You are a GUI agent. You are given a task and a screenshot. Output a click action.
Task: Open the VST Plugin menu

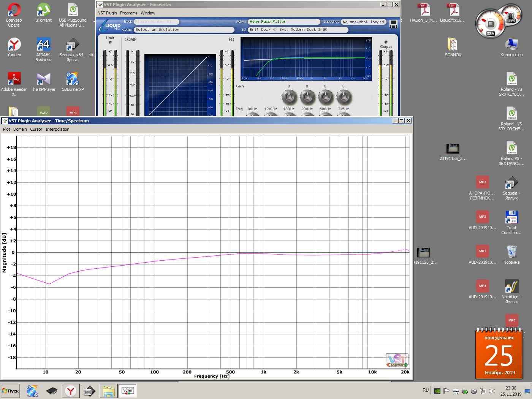(x=108, y=13)
